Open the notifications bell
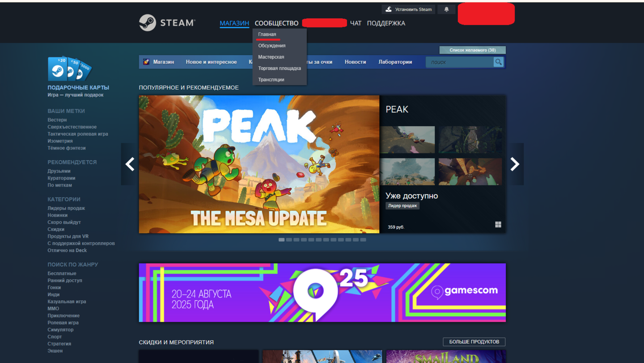This screenshot has height=363, width=644. pyautogui.click(x=446, y=9)
